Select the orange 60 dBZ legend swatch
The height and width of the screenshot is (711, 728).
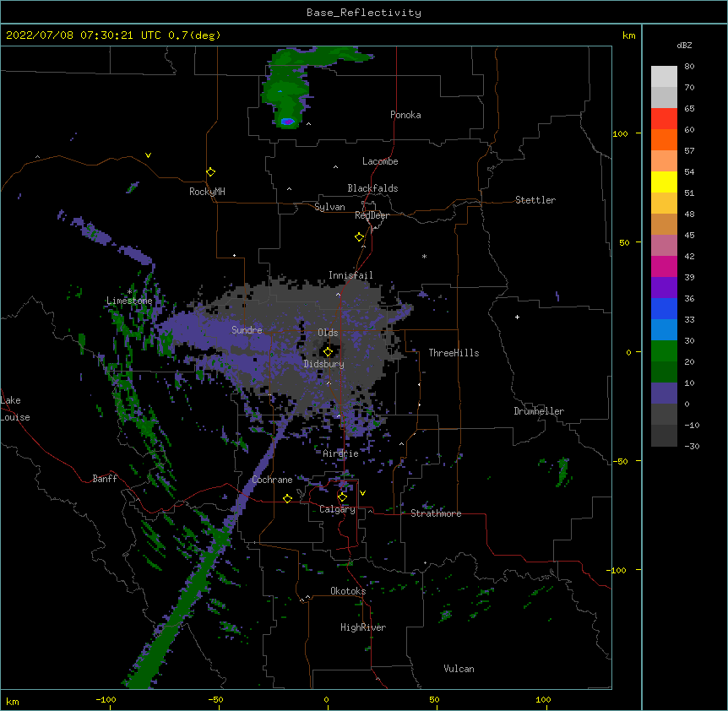point(664,139)
